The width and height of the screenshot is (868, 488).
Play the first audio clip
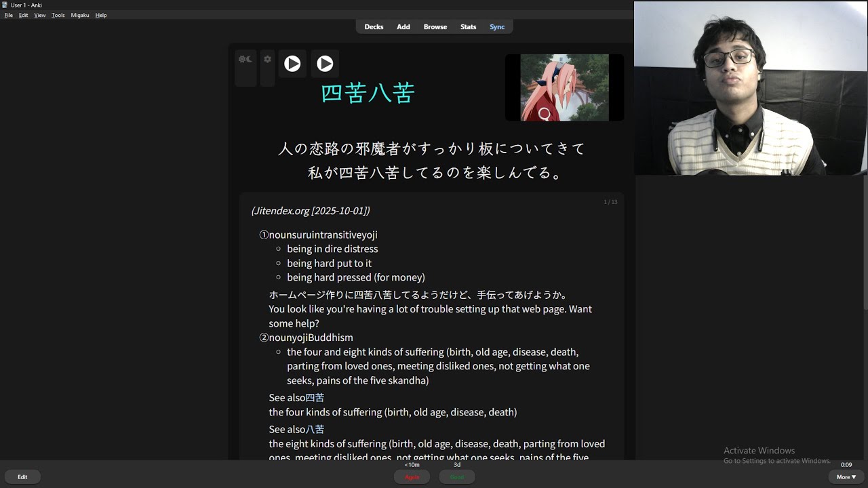[x=292, y=64]
